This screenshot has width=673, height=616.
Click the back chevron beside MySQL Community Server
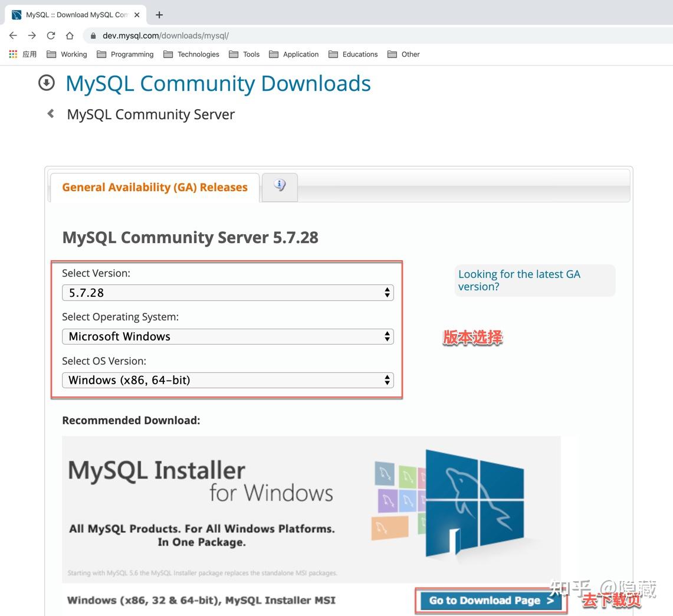[51, 113]
